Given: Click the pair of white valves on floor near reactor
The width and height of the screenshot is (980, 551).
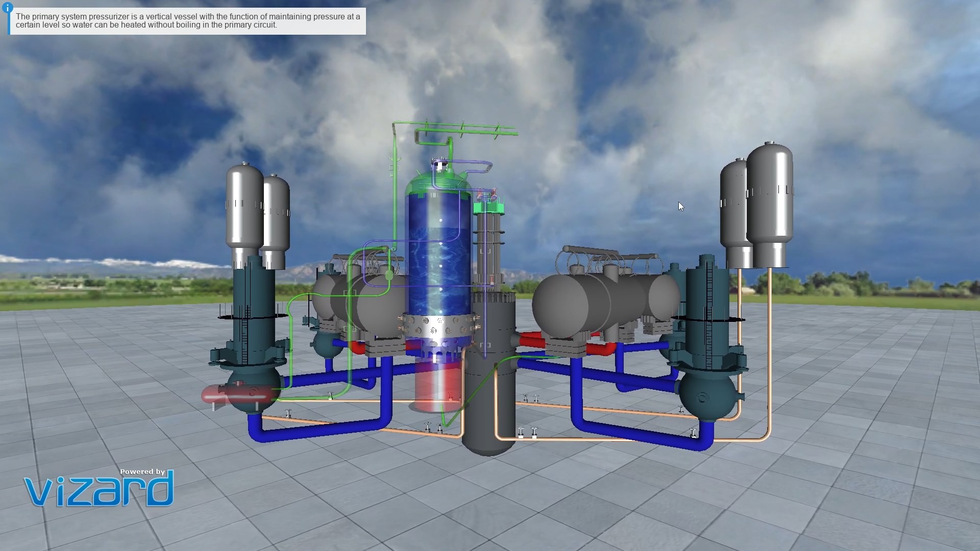Looking at the screenshot, I should pyautogui.click(x=527, y=433).
